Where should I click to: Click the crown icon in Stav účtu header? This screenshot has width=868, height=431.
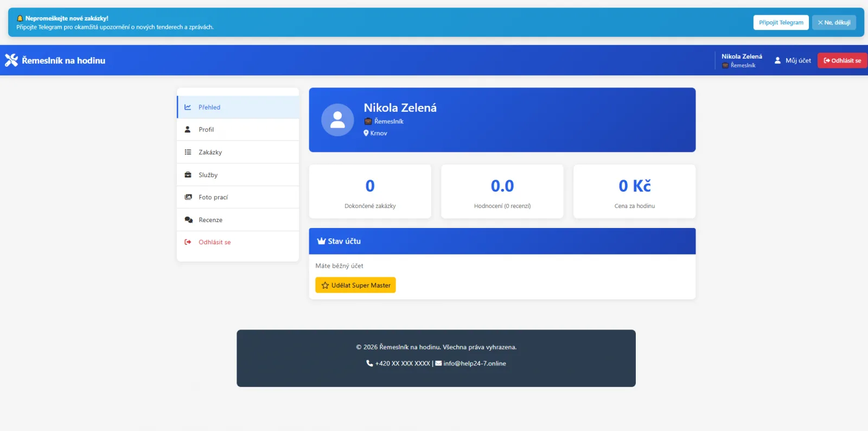point(321,241)
